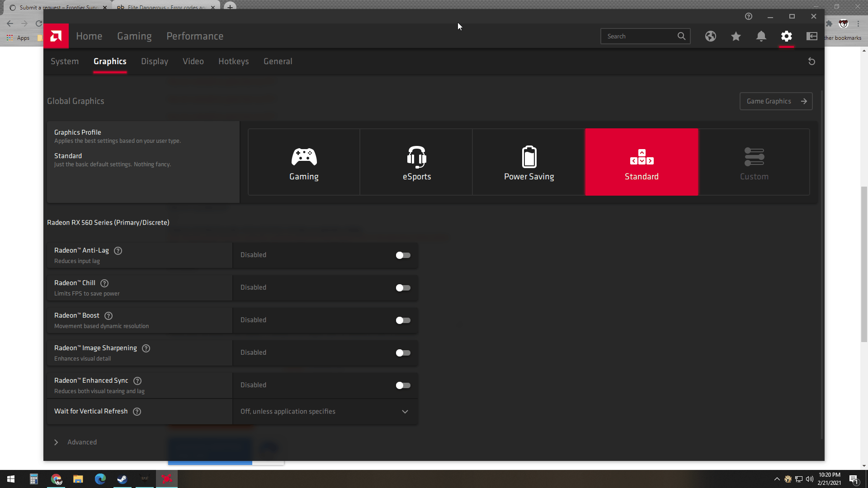The height and width of the screenshot is (488, 868).
Task: Enable Radeon Image Sharpening toggle
Action: click(403, 353)
